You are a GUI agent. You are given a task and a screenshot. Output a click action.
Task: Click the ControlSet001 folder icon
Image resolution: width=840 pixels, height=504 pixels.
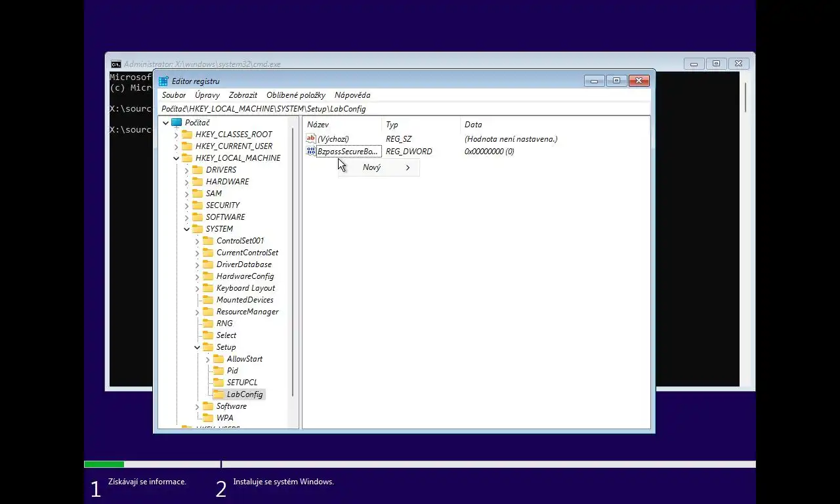tap(208, 241)
